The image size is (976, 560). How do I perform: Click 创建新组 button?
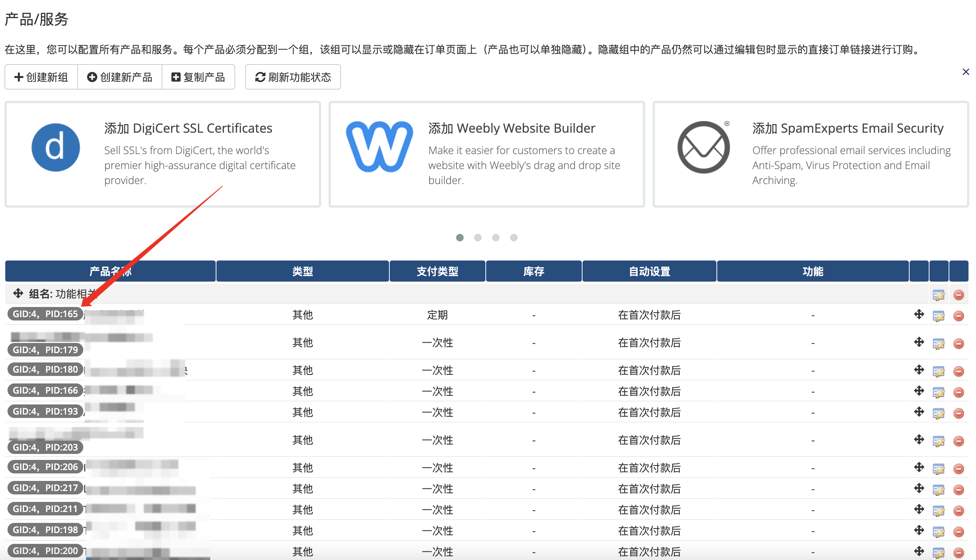tap(41, 77)
